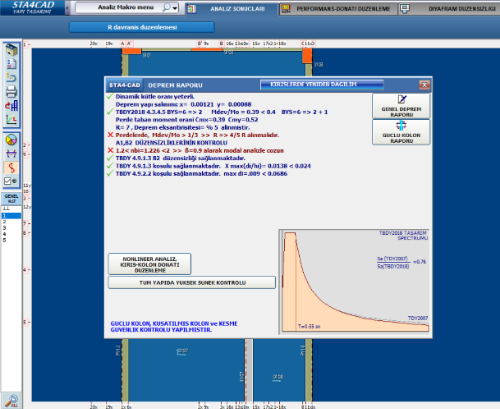
Task: Click 'TBDY 4.9.1.3 B2 düzensizliği sağlanmaktadır' line
Action: pyautogui.click(x=180, y=158)
